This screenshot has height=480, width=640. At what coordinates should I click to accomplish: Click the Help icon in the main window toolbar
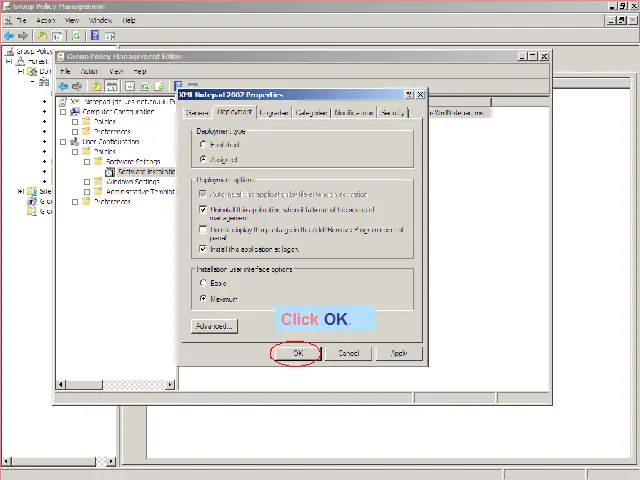click(x=95, y=35)
